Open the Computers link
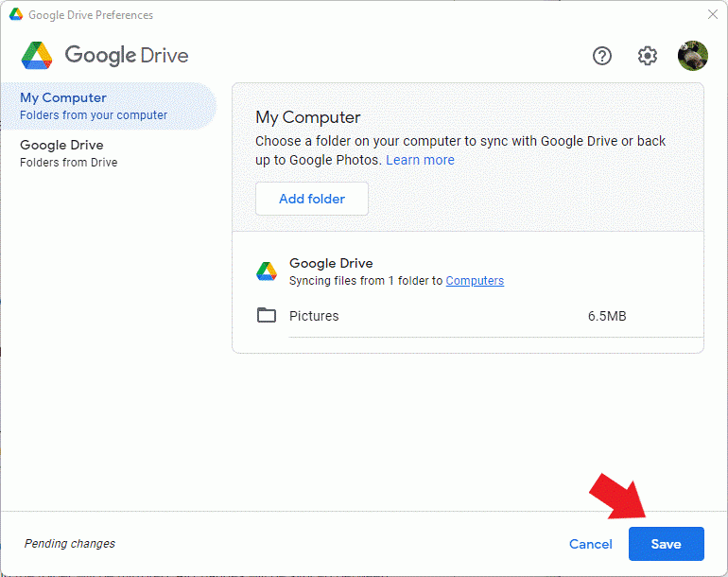The height and width of the screenshot is (577, 728). 475,281
